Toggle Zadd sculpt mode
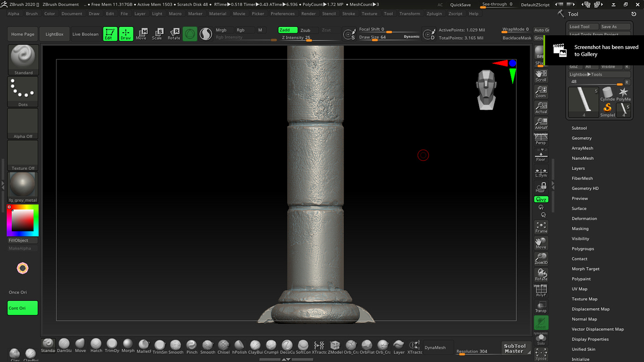Screen dimensions: 644x362 (x=287, y=30)
